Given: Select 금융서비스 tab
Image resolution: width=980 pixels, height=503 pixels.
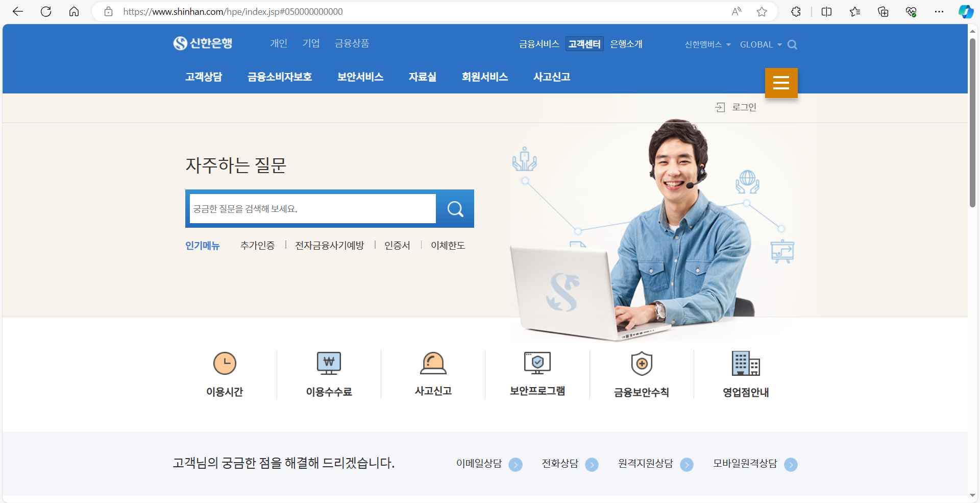Looking at the screenshot, I should 539,44.
